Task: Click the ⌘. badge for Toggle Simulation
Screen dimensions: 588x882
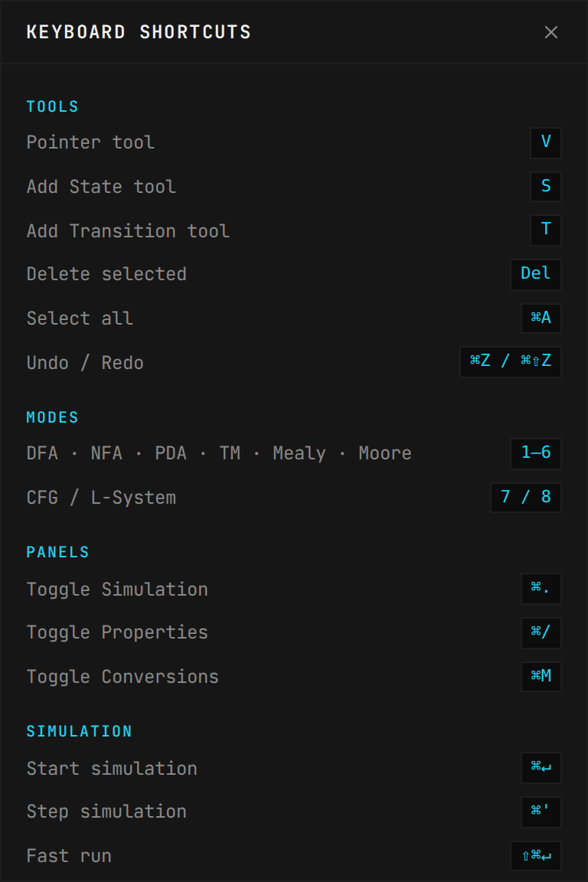Action: (541, 589)
